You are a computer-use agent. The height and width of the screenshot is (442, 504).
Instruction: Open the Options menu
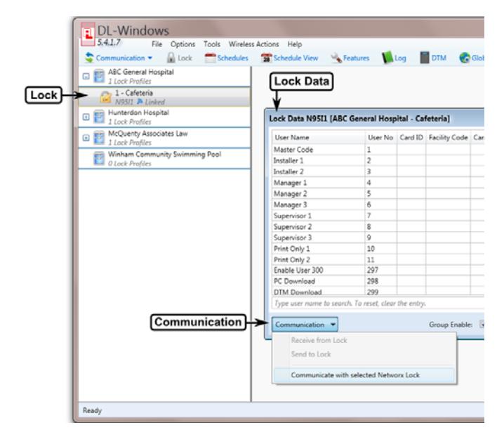[183, 44]
